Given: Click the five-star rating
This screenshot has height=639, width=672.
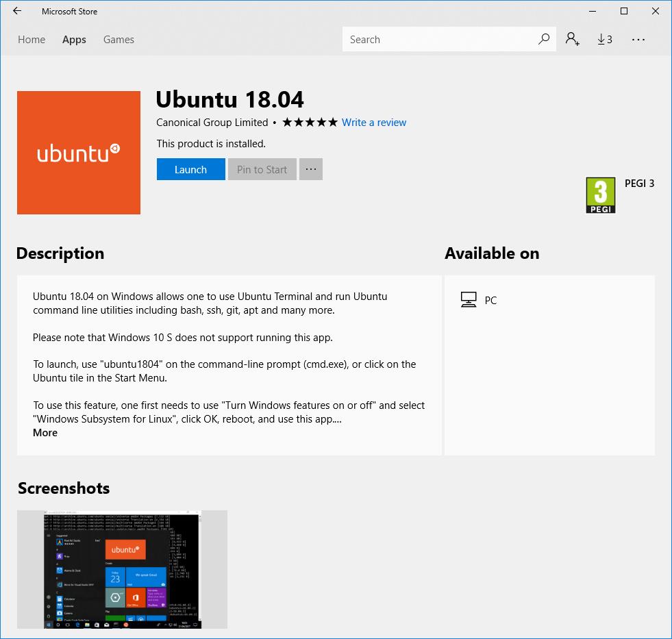Looking at the screenshot, I should click(x=310, y=123).
